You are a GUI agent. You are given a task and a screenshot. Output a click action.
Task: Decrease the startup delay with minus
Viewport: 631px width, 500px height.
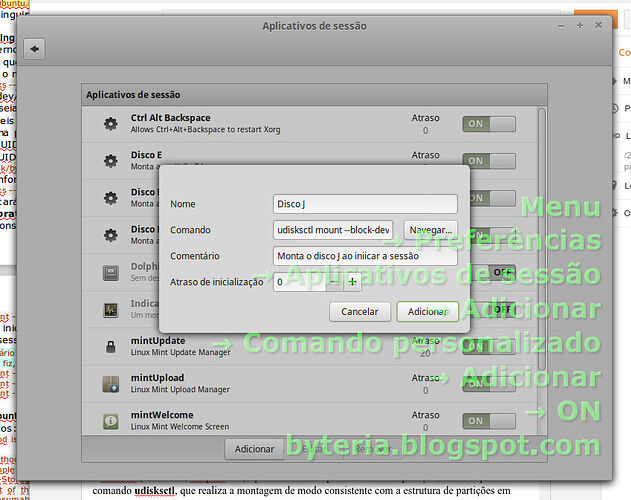(334, 282)
